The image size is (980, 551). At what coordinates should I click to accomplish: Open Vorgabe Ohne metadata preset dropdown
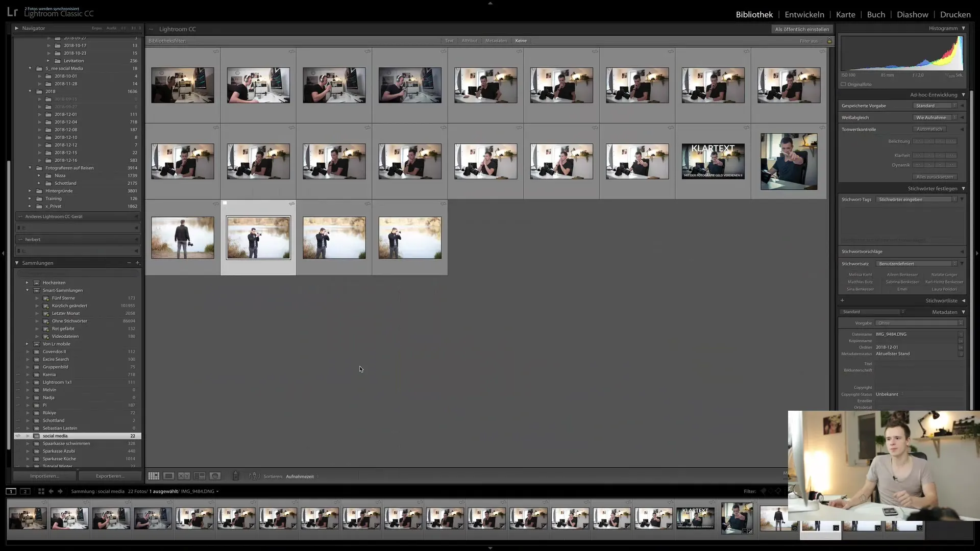(919, 323)
